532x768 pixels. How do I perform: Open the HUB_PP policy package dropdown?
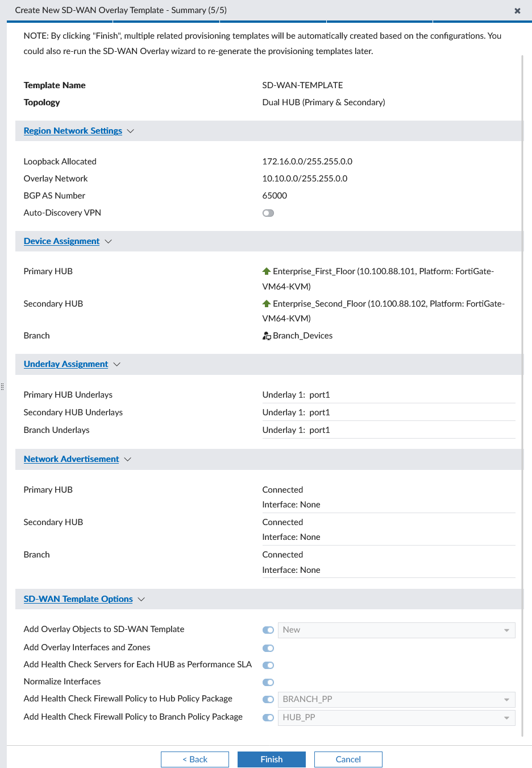[x=396, y=717]
